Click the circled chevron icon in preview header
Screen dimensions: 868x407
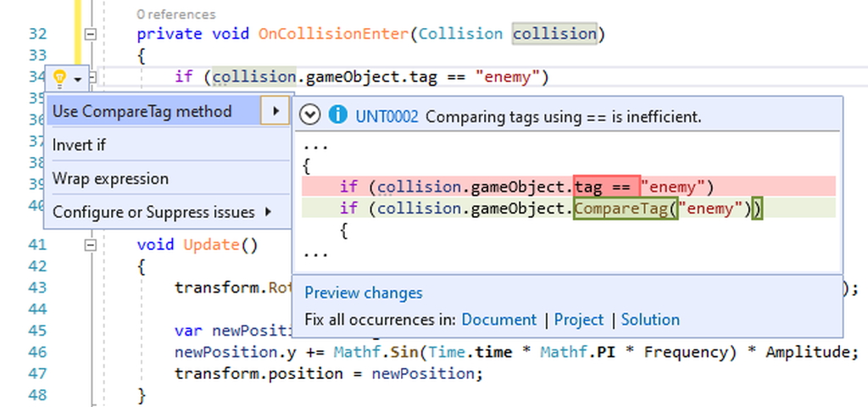tap(310, 115)
